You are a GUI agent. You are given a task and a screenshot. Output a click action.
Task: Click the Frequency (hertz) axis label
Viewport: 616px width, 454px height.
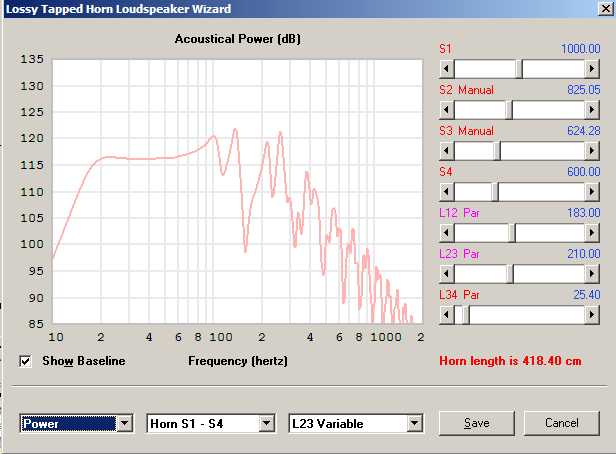238,361
